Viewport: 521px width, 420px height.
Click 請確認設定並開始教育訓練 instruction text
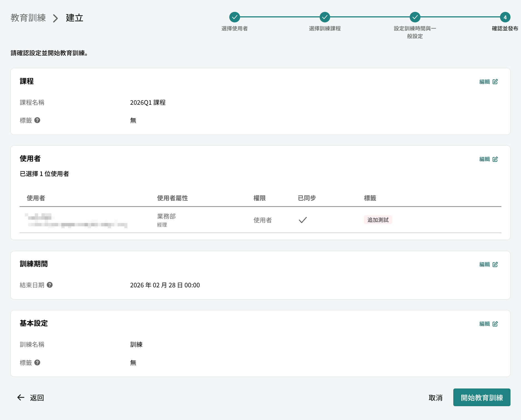point(49,53)
